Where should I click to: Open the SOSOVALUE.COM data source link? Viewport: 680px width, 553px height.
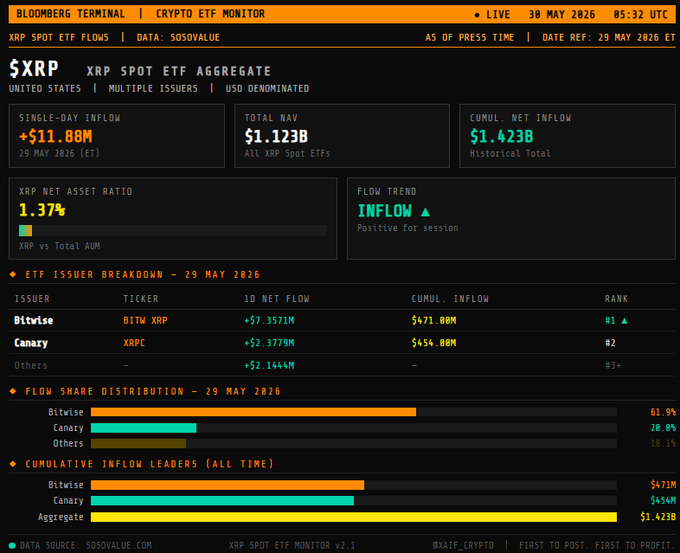tap(118, 546)
